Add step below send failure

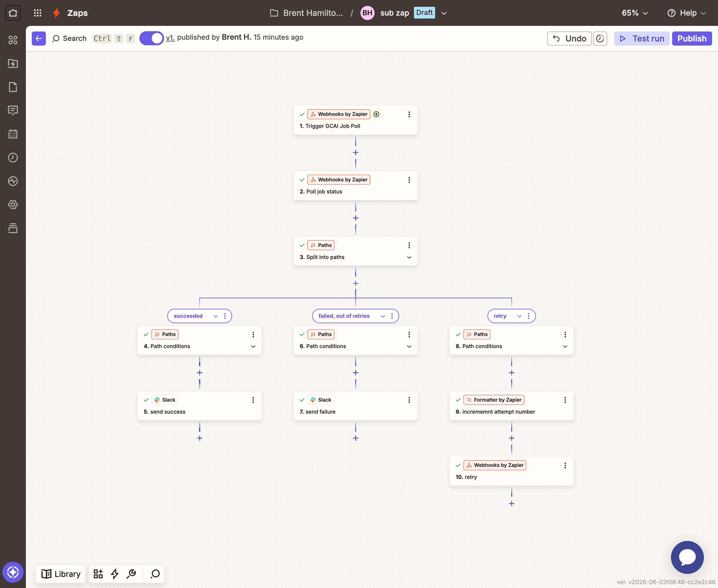(355, 438)
